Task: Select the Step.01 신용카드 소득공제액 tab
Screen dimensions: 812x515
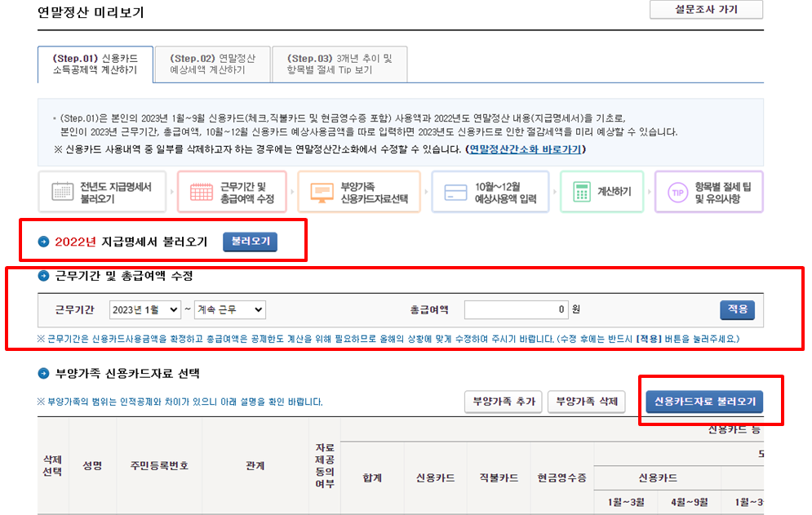Action: tap(95, 63)
